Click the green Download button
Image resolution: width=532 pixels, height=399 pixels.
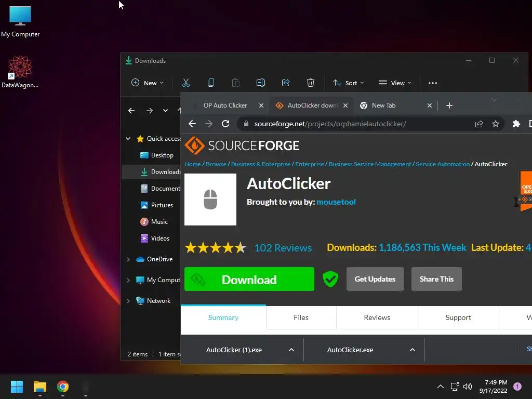[x=249, y=279]
